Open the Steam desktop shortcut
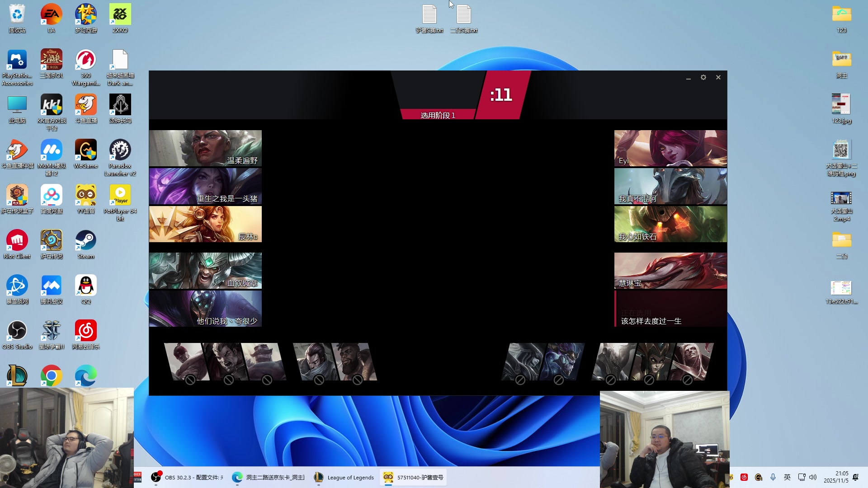The width and height of the screenshot is (868, 488). click(85, 241)
